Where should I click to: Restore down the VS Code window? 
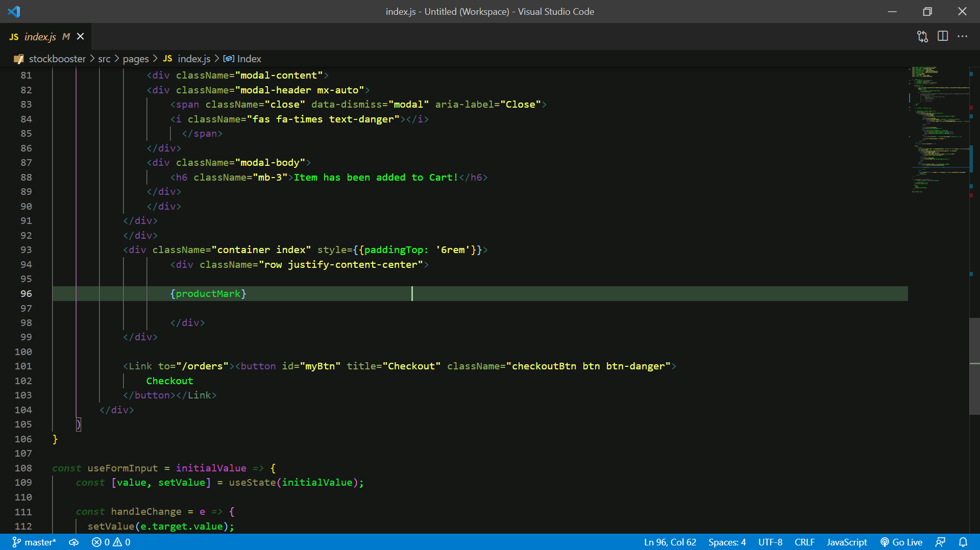(x=927, y=11)
